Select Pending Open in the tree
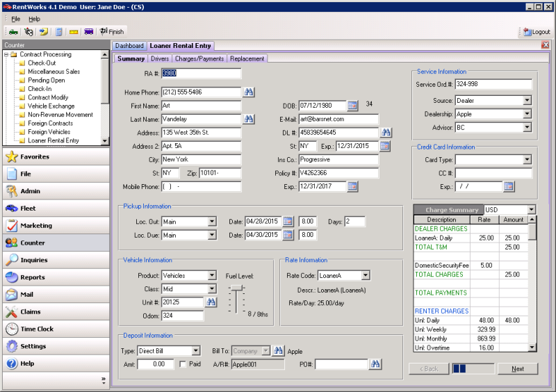 47,80
